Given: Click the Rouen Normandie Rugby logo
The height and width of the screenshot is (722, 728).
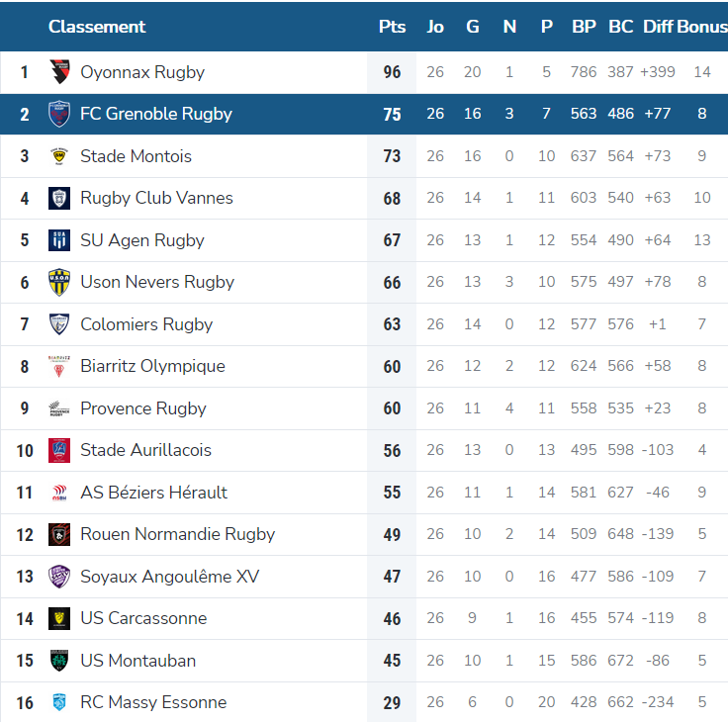Looking at the screenshot, I should pos(59,534).
